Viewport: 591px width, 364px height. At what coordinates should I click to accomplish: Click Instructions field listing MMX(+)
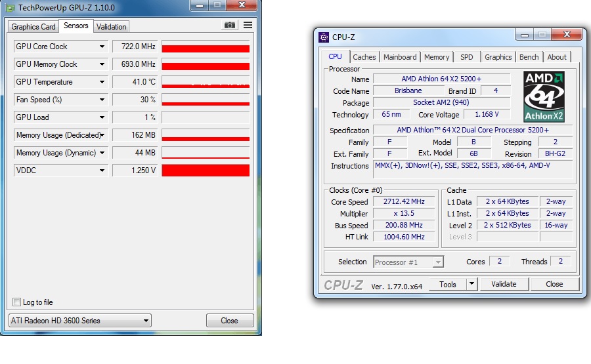click(x=473, y=169)
